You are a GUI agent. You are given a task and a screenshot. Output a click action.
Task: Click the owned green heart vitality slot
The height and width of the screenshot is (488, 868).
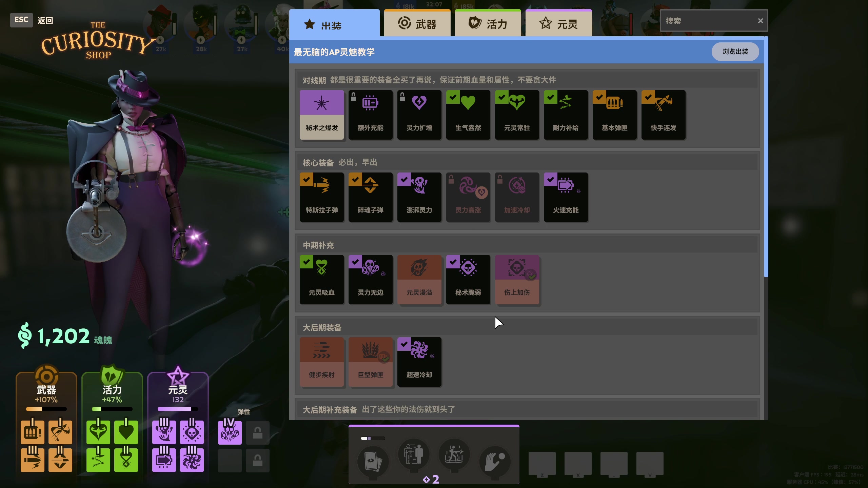tap(126, 432)
